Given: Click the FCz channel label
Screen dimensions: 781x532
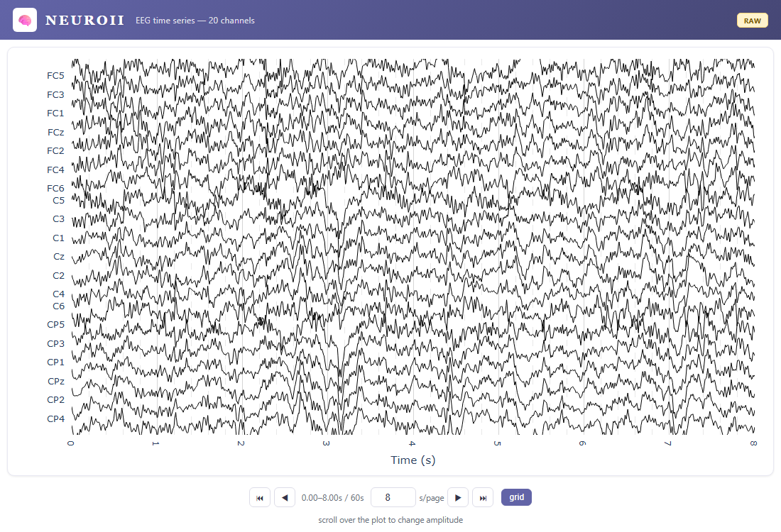Looking at the screenshot, I should point(56,133).
